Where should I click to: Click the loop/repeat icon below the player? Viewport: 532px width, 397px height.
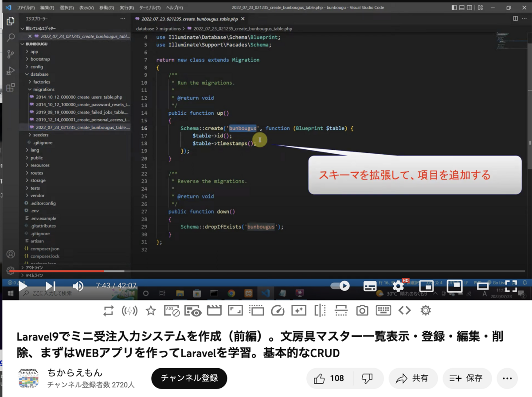[x=108, y=311]
